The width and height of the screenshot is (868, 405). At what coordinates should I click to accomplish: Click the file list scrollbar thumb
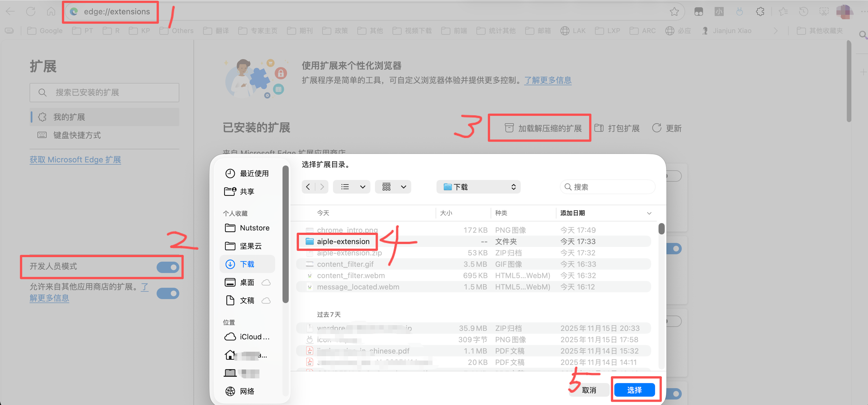click(x=661, y=229)
